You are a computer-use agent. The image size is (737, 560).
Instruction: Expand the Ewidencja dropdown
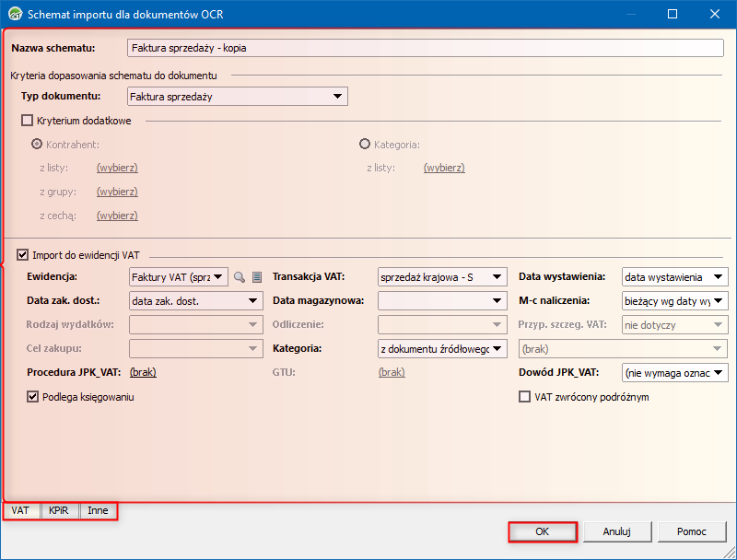[179, 277]
